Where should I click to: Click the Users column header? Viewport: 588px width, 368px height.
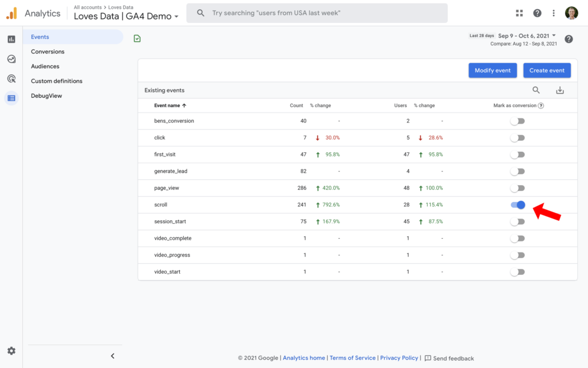[x=400, y=106]
